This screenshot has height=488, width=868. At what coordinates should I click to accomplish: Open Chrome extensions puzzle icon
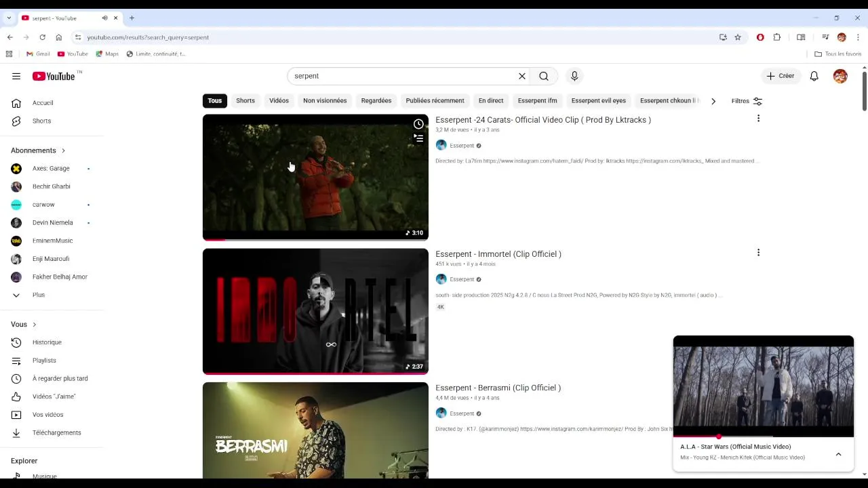pyautogui.click(x=777, y=37)
